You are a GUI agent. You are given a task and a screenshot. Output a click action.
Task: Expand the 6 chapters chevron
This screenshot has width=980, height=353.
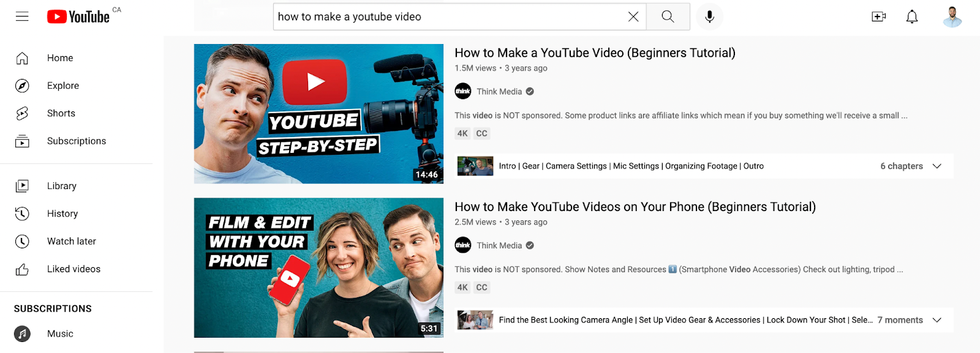[937, 166]
